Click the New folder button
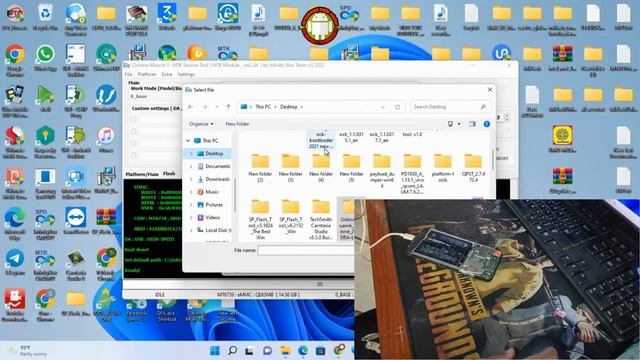The width and height of the screenshot is (640, 360). pos(238,124)
